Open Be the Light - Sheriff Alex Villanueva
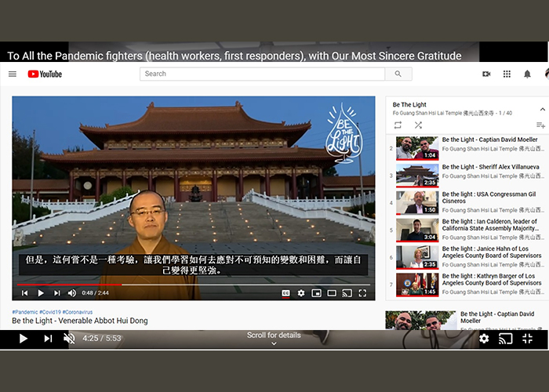The image size is (549, 392). [489, 167]
